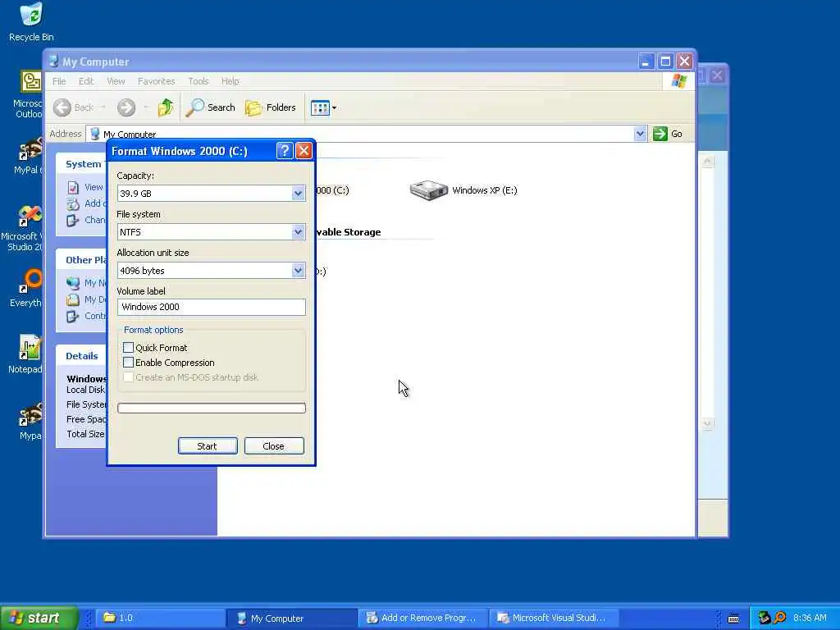Viewport: 840px width, 630px height.
Task: Click View system information task icon
Action: pyautogui.click(x=73, y=188)
